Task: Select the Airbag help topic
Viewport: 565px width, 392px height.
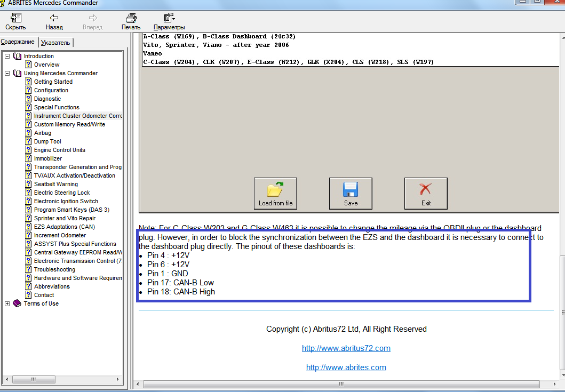Action: pos(43,133)
